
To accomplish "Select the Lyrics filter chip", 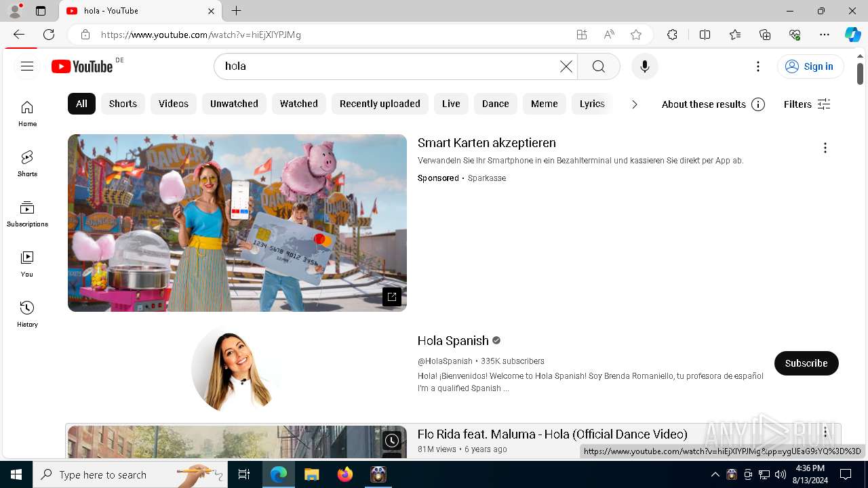I will point(592,104).
